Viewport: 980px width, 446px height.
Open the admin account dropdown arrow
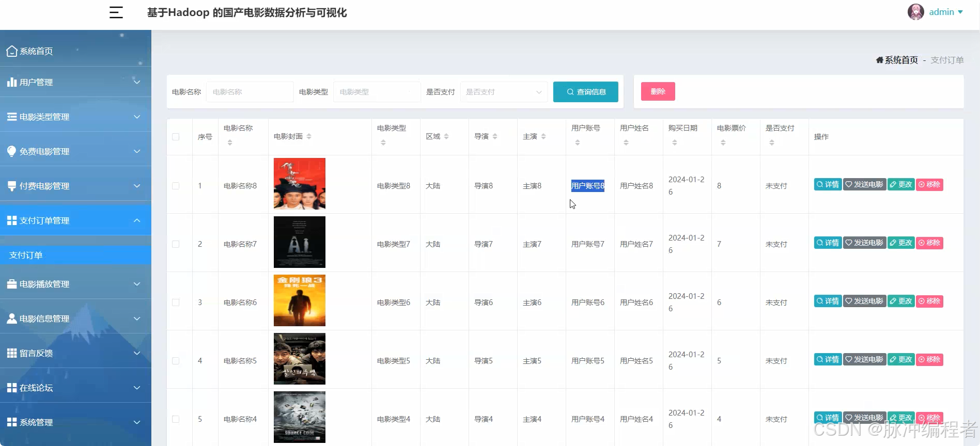pyautogui.click(x=960, y=12)
